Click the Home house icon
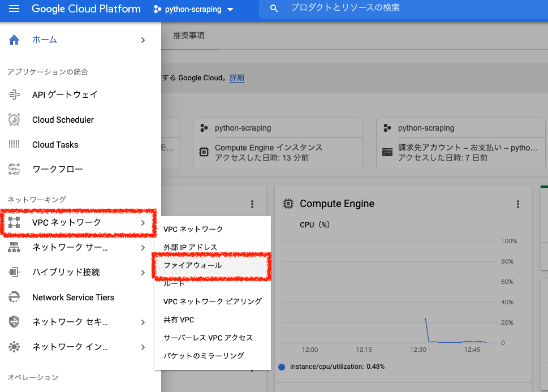The width and height of the screenshot is (548, 392). [14, 40]
